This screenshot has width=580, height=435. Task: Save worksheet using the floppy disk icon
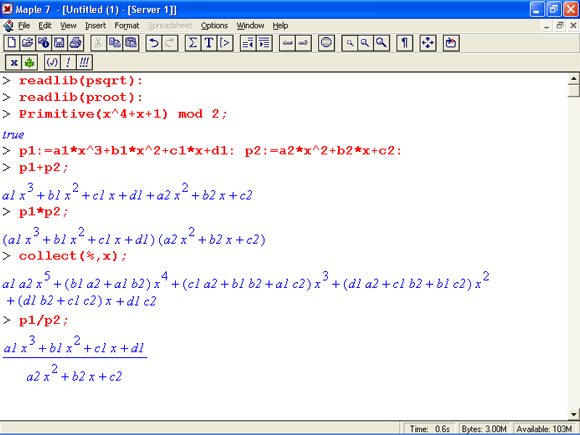59,43
